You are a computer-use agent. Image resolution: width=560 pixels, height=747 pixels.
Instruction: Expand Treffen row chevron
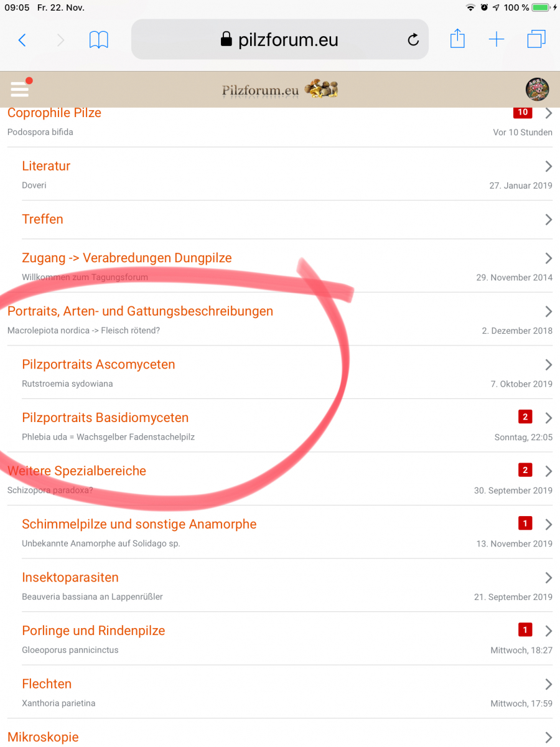(548, 220)
